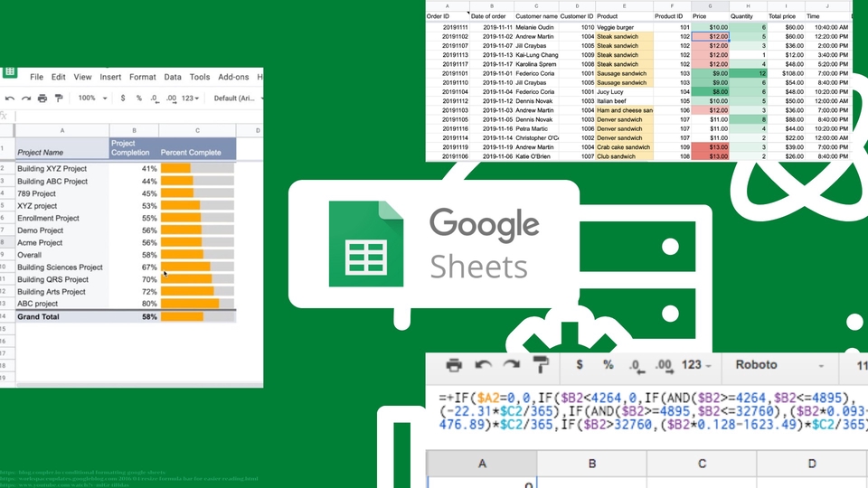
Task: Click the horizontal scrollbar under the left sheet
Action: point(138,385)
